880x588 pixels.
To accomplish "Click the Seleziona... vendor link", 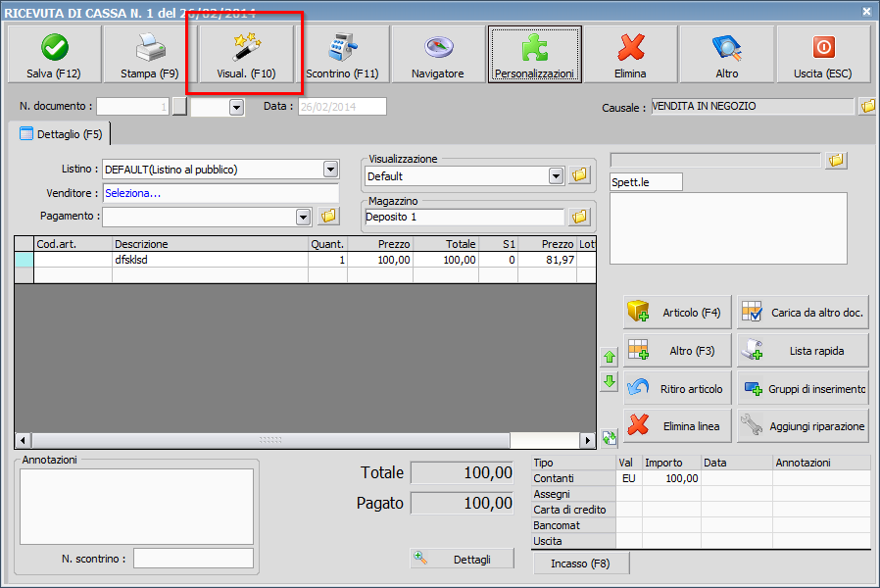I will (132, 193).
